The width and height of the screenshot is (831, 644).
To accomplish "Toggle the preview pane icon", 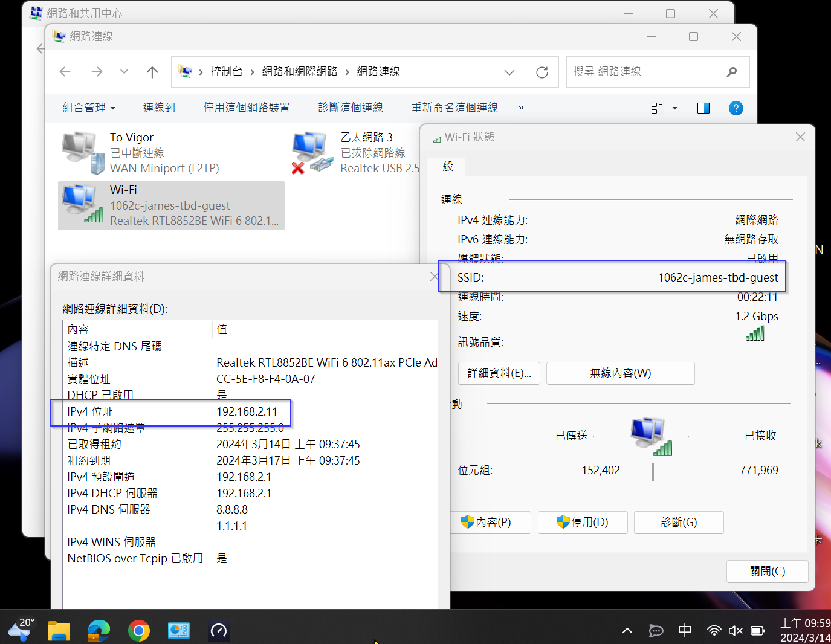I will click(703, 108).
